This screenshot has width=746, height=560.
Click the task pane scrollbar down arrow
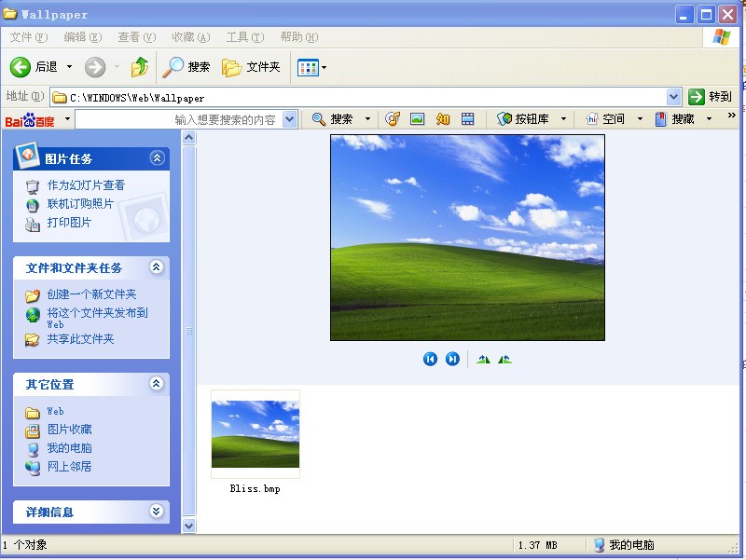click(x=189, y=526)
